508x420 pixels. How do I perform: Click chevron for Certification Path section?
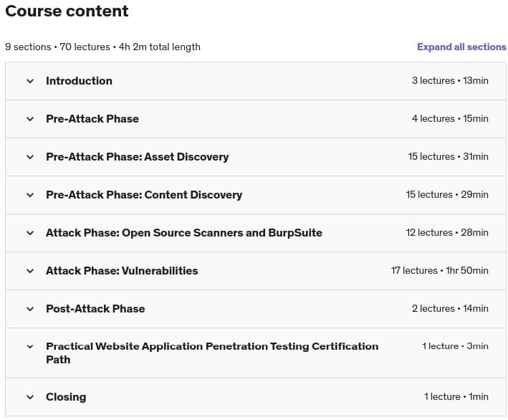pyautogui.click(x=30, y=346)
